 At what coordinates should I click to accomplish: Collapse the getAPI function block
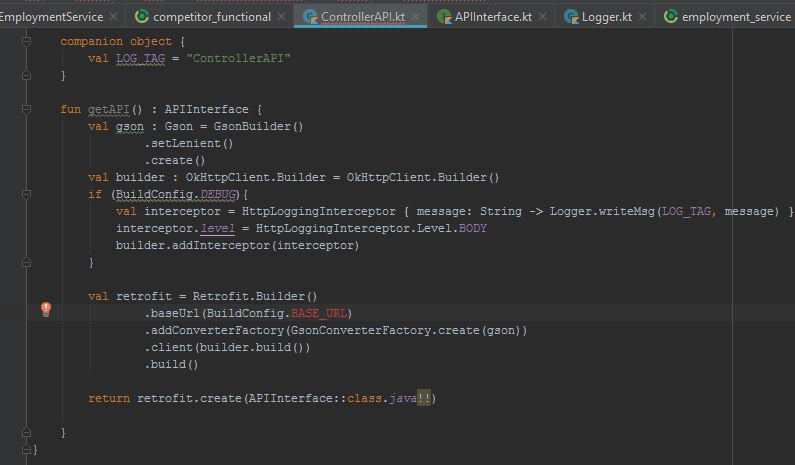coord(26,109)
